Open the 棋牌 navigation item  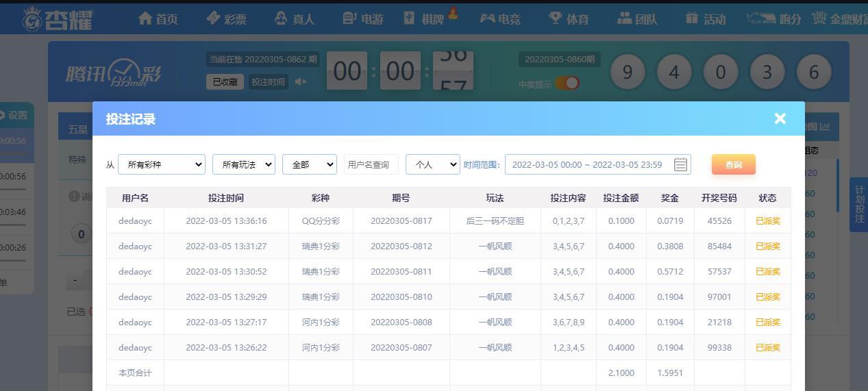pyautogui.click(x=424, y=18)
